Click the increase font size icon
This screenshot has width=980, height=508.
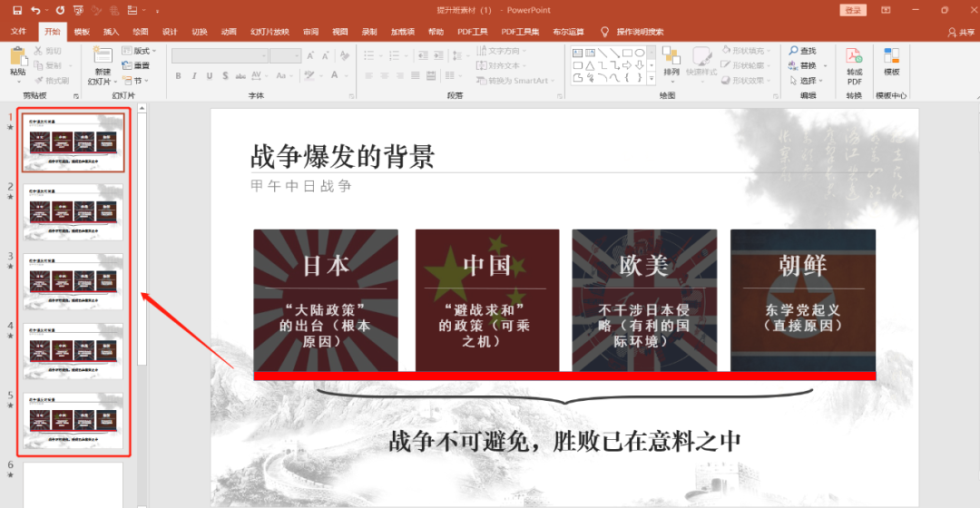click(x=310, y=55)
